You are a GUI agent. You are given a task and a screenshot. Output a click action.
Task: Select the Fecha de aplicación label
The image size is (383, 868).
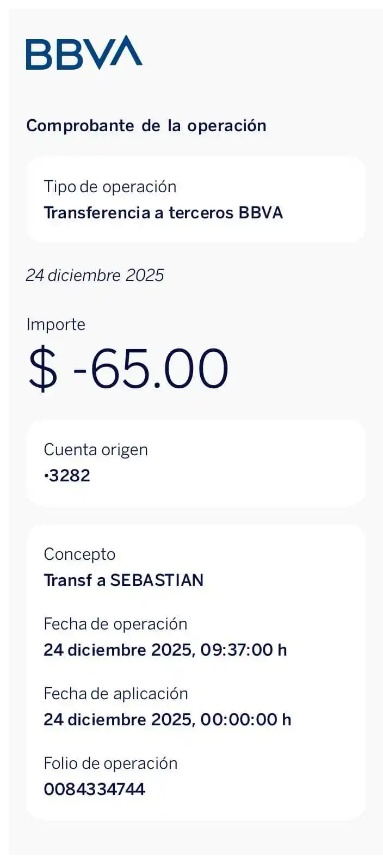click(x=116, y=694)
